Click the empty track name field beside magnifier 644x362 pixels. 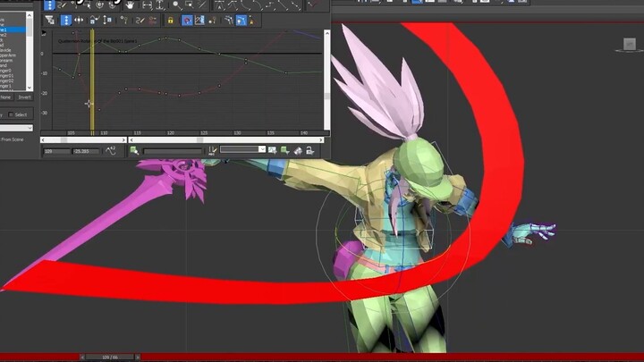[173, 151]
